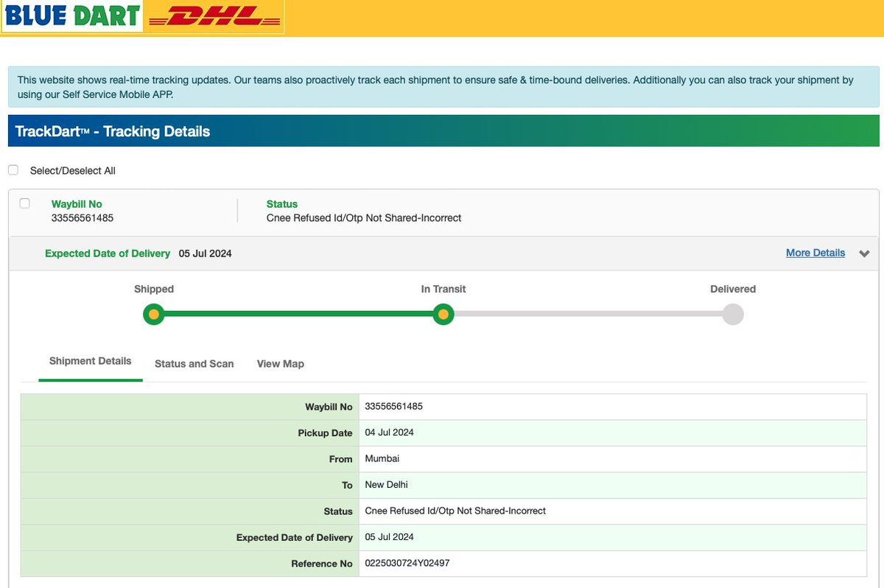
Task: Click the Blue Dart logo
Action: click(71, 15)
